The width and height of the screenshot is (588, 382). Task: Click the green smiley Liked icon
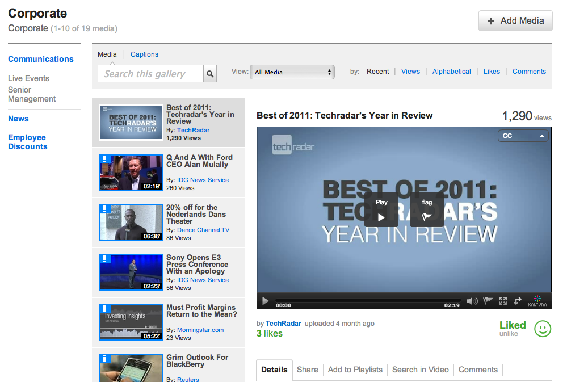tap(543, 329)
